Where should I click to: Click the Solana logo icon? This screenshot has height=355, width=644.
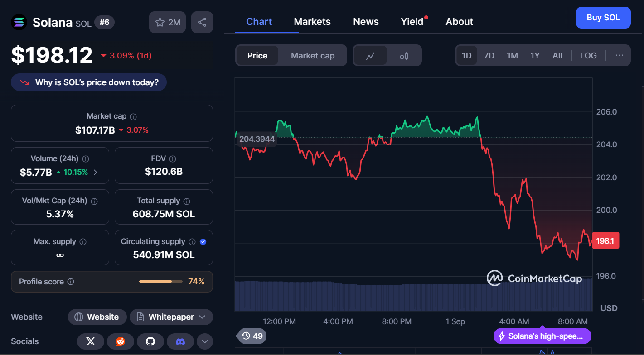19,22
